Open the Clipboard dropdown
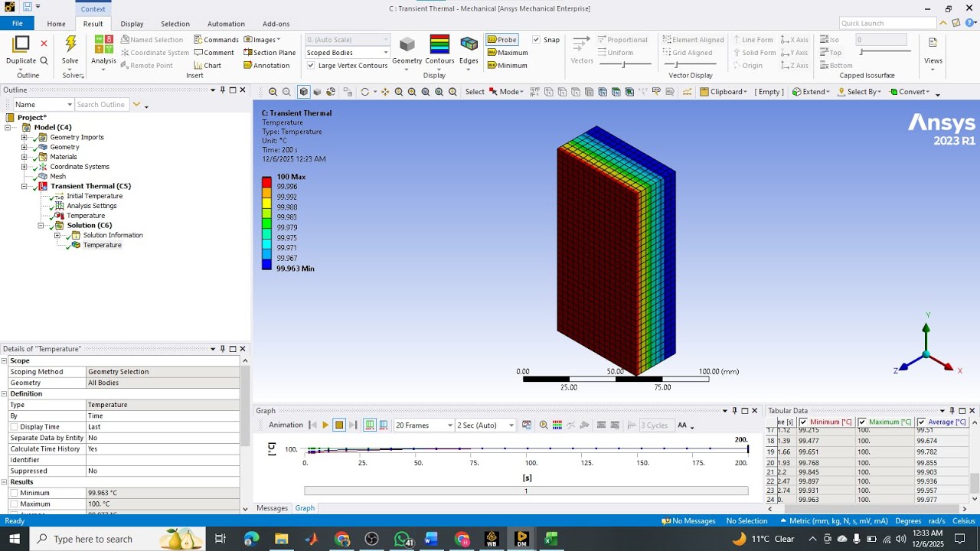The image size is (980, 551). (724, 92)
